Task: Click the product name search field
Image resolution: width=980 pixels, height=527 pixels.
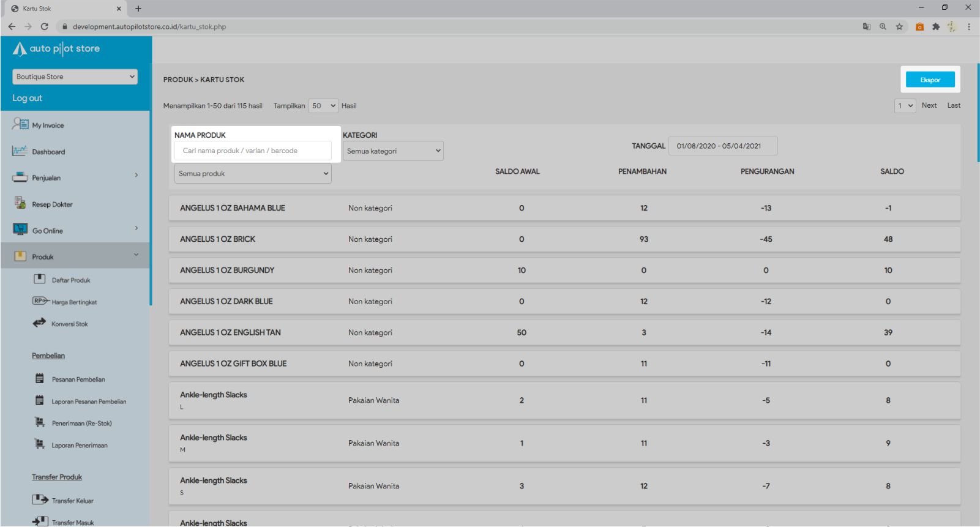Action: click(253, 151)
